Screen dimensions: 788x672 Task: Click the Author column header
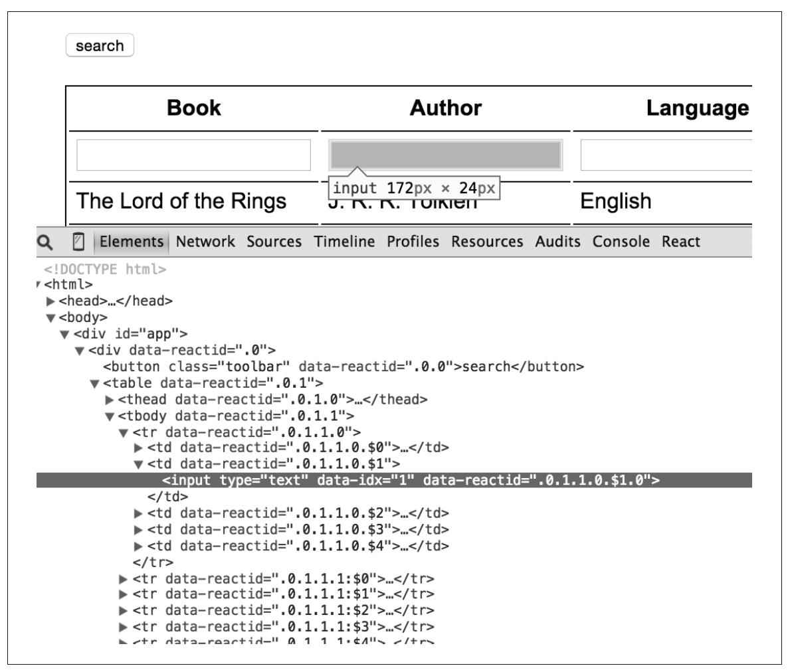point(445,108)
